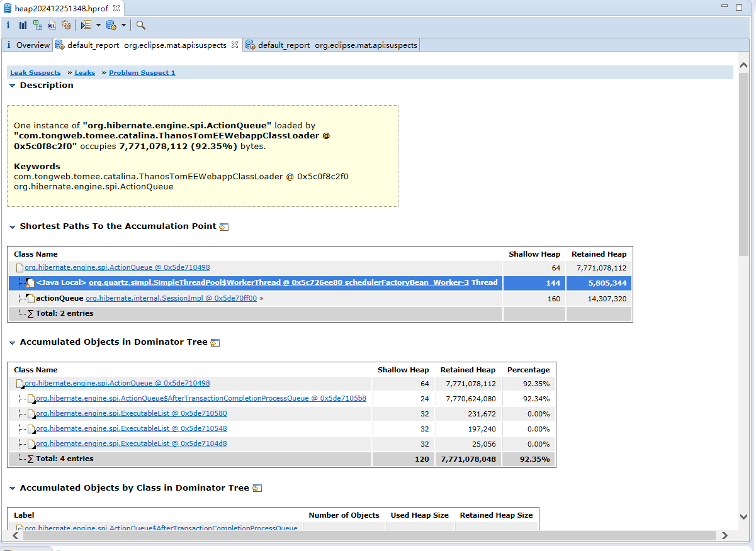Open the Query Browser dropdown arrow

123,25
